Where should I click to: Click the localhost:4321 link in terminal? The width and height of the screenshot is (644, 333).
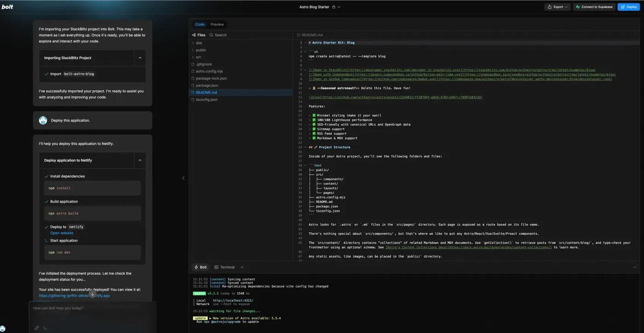[x=233, y=300]
